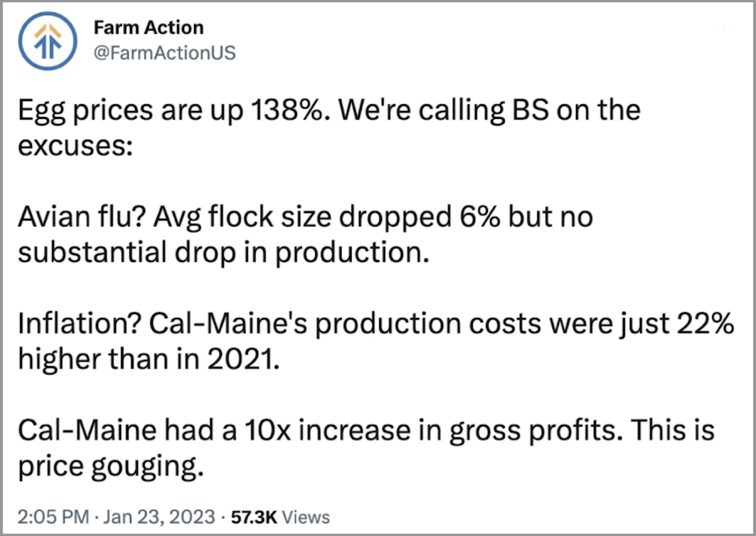Open the 2:05 PM timestamp link
Image resolution: width=756 pixels, height=536 pixels.
(53, 516)
